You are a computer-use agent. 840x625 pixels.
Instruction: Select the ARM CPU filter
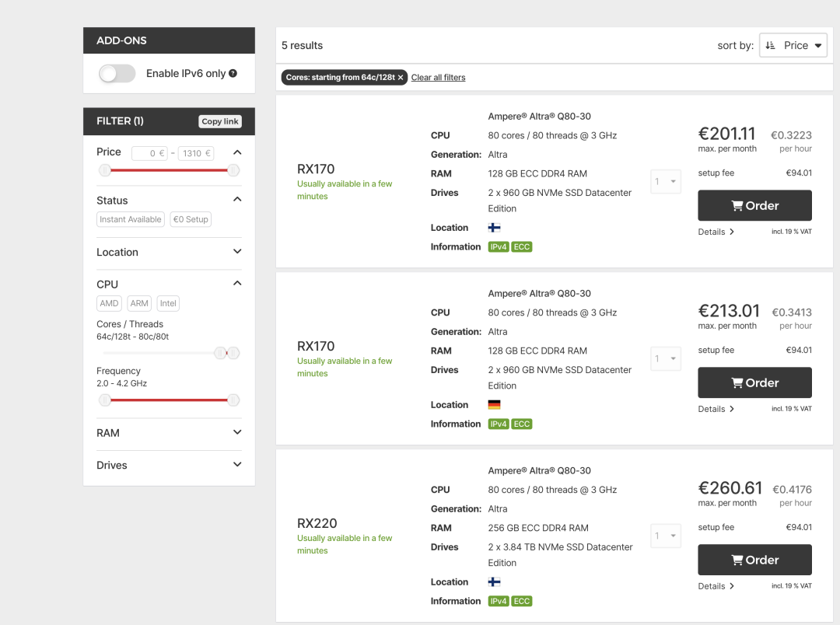pyautogui.click(x=139, y=303)
